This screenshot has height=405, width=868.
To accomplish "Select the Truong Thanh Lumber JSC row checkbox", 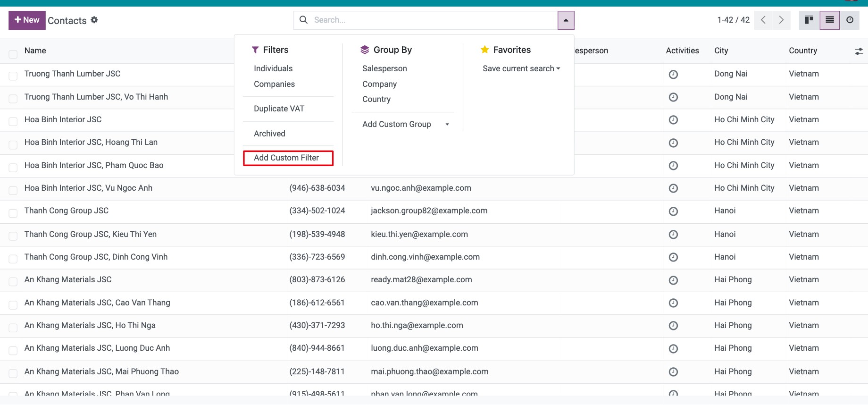I will point(13,76).
